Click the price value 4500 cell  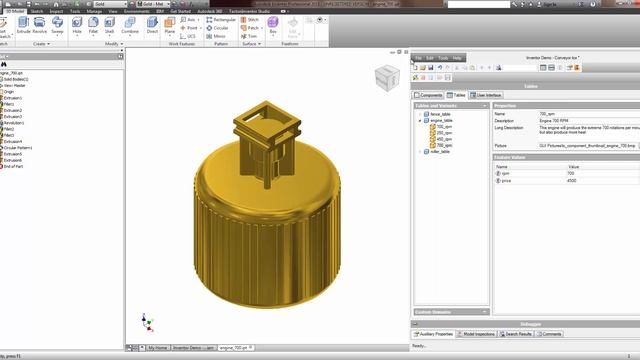(602, 180)
